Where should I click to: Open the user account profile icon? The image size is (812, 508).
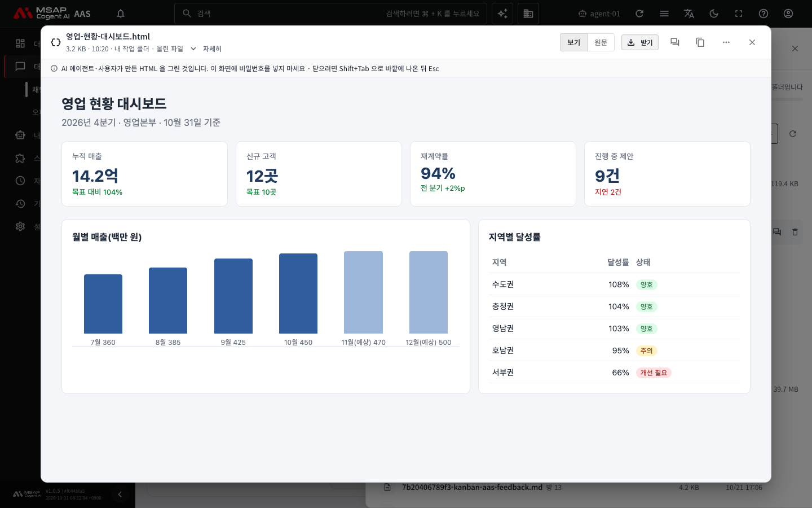[788, 14]
